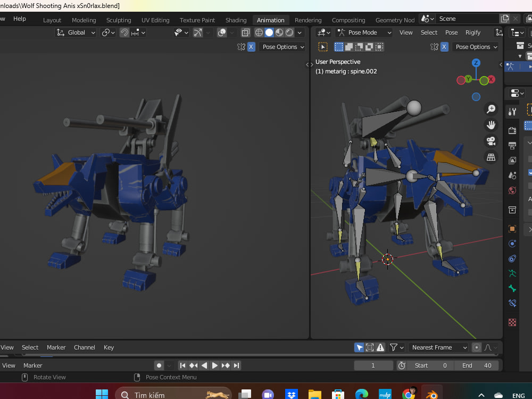Switch to the Sculpting workspace tab
Screen dimensions: 532x399
pyautogui.click(x=119, y=20)
